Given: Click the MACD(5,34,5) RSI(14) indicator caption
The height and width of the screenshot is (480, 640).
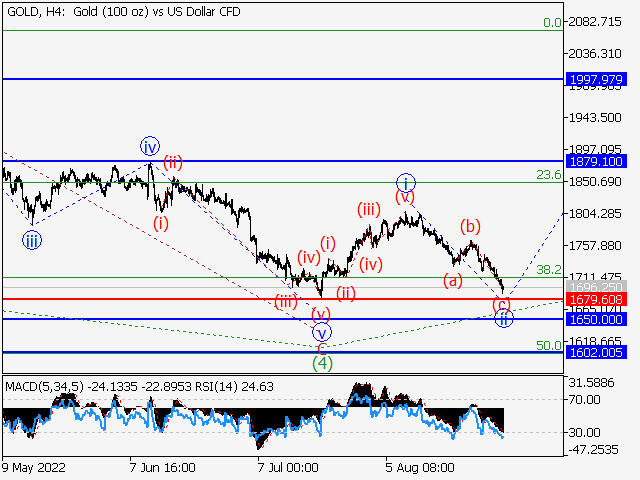Looking at the screenshot, I should tap(139, 387).
